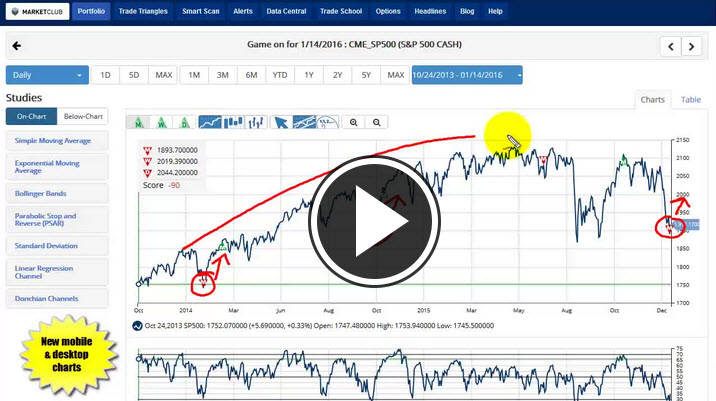Screen dimensions: 716x401
Task: Open the Daily interval dropdown
Action: coord(47,75)
